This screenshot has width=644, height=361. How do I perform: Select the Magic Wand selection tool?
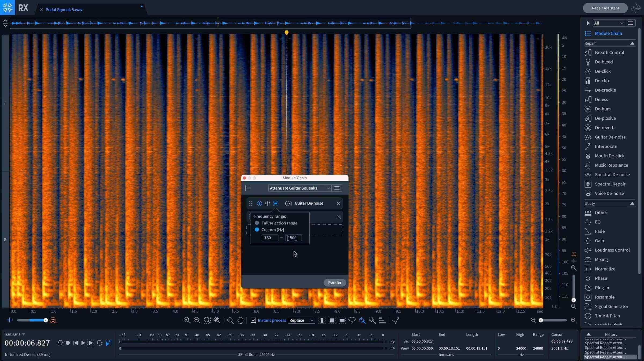[x=372, y=320]
